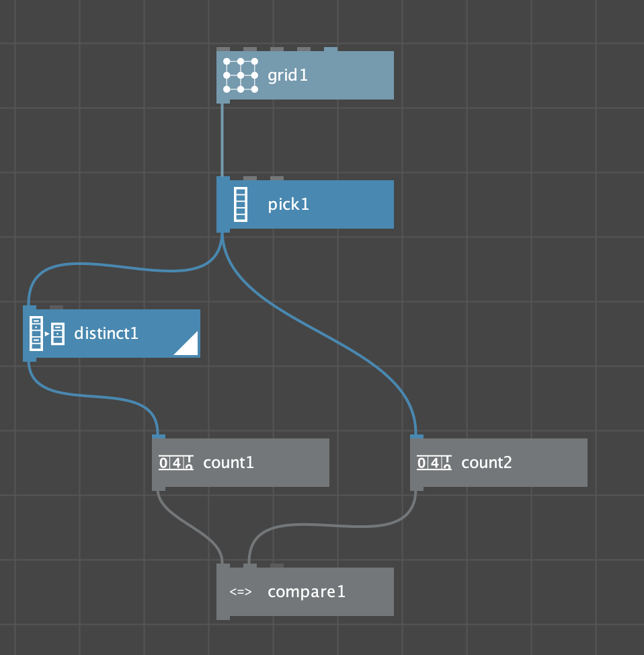Select the count2 node label
The height and width of the screenshot is (655, 644).
pos(487,463)
